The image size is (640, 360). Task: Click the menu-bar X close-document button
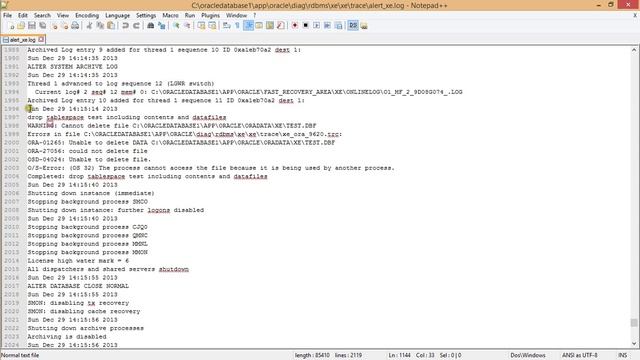635,16
